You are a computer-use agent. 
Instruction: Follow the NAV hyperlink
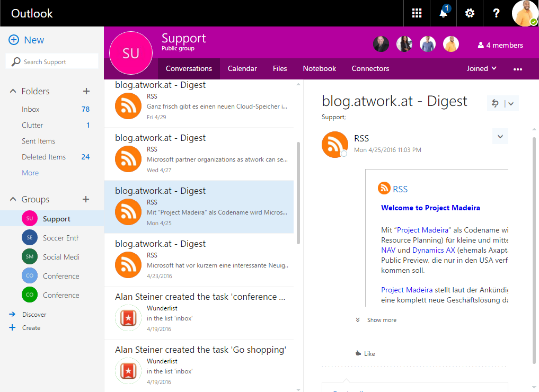(x=388, y=250)
